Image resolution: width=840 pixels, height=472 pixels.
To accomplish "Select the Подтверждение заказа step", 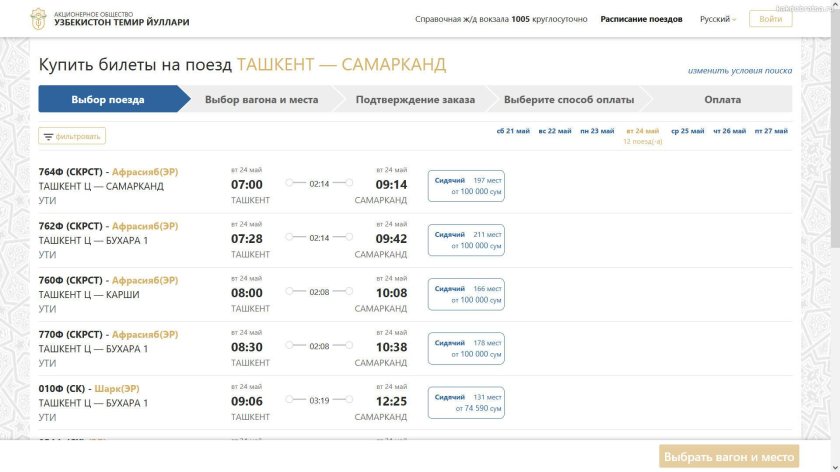I will [x=415, y=100].
